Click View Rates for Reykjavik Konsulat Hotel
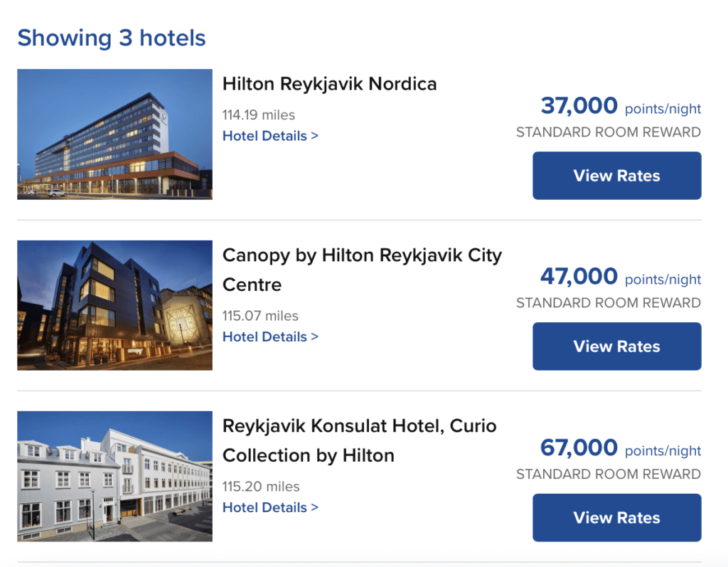The image size is (728, 567). [x=616, y=517]
